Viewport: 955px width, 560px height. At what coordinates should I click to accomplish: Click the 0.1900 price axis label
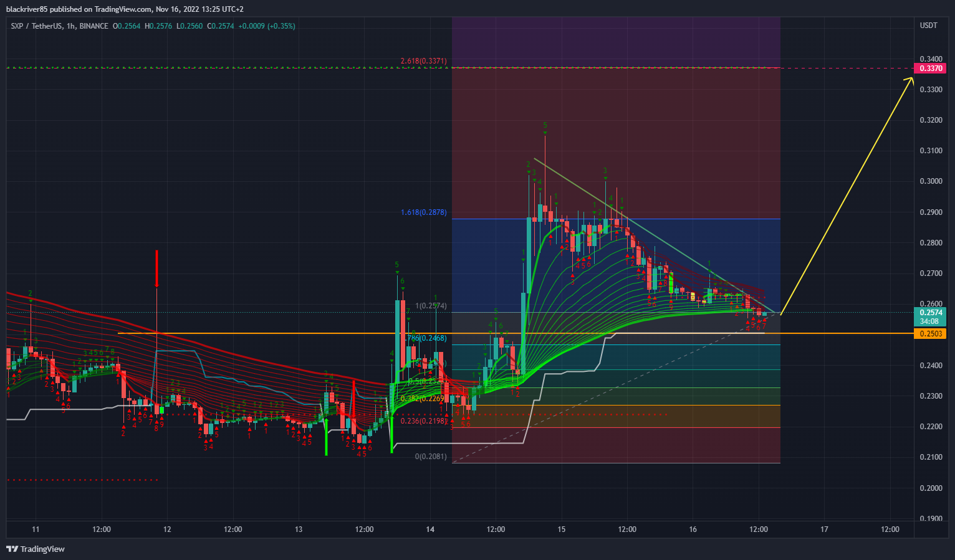[931, 518]
